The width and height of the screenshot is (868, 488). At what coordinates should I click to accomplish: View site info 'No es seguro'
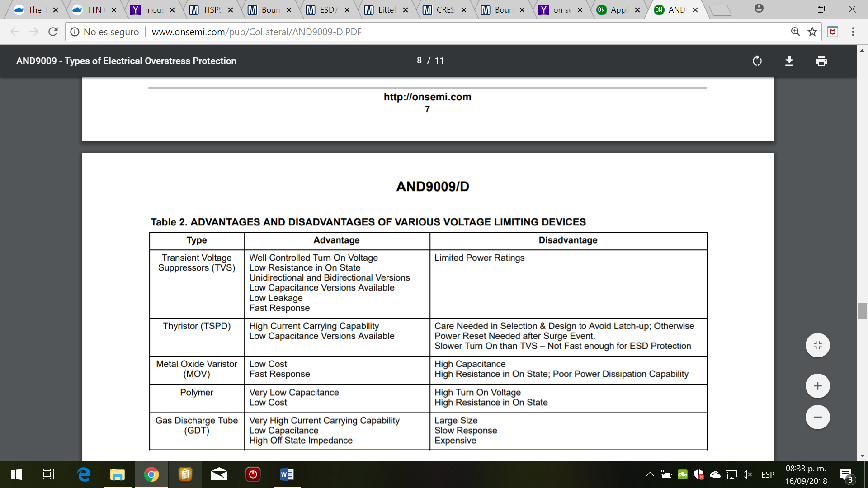(x=105, y=32)
